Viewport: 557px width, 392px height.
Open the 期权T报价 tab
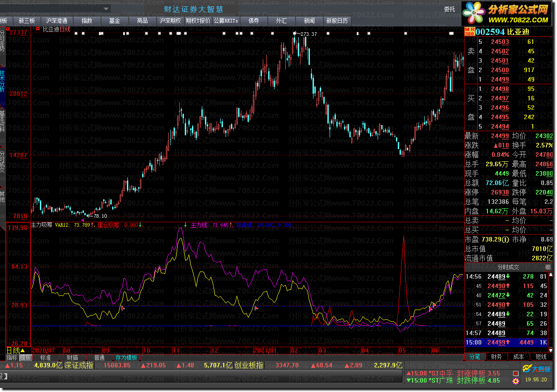198,21
